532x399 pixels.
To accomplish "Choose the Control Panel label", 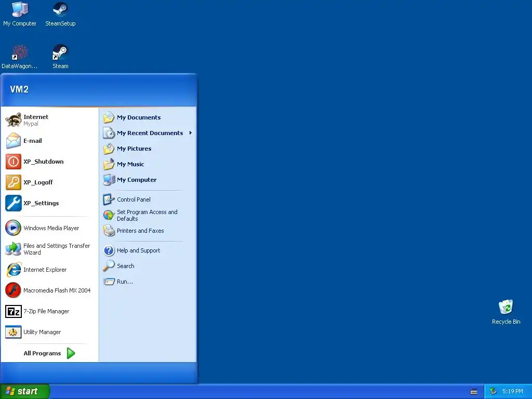I will pyautogui.click(x=134, y=199).
